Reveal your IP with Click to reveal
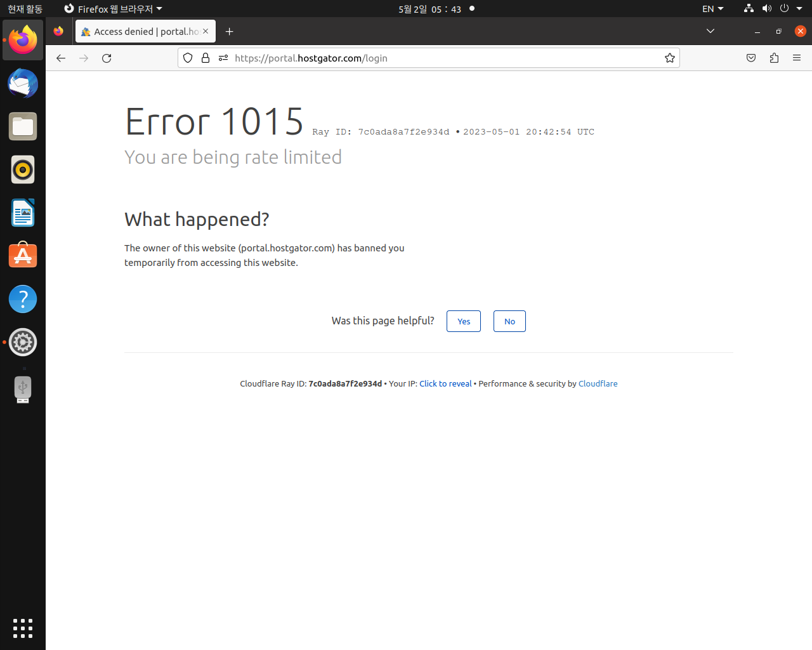The width and height of the screenshot is (812, 650). (445, 383)
